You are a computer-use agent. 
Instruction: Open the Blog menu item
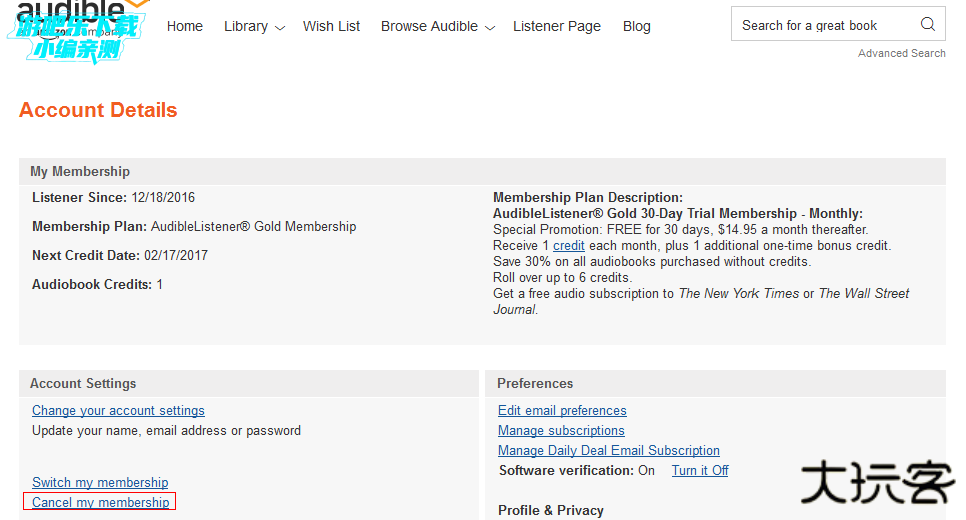(x=636, y=26)
